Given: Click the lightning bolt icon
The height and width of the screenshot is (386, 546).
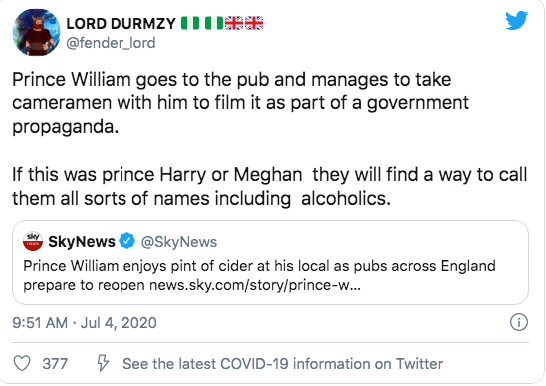Looking at the screenshot, I should (x=103, y=363).
